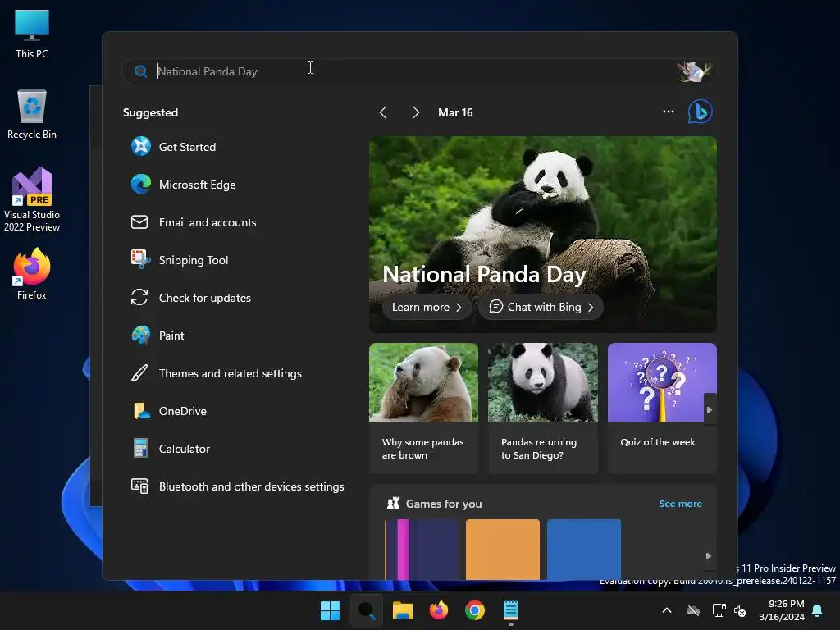This screenshot has width=840, height=630.
Task: Open the Quiz of the week card
Action: click(x=662, y=409)
